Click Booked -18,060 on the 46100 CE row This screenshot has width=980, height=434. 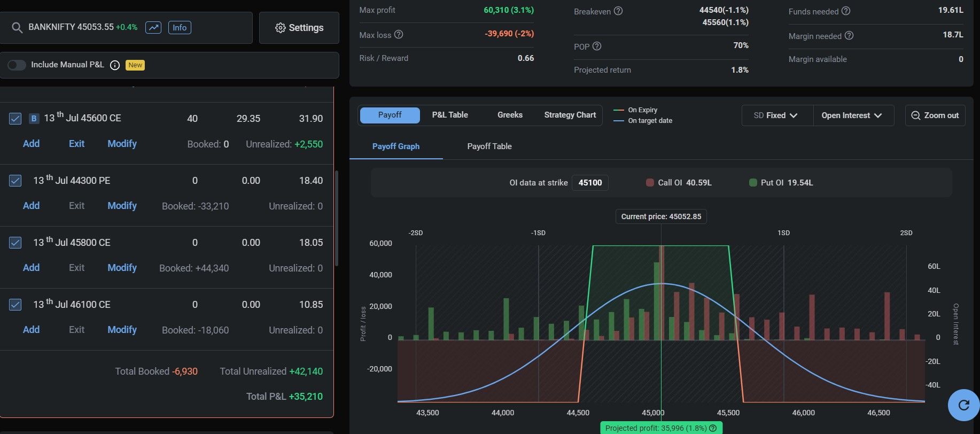[x=195, y=330]
